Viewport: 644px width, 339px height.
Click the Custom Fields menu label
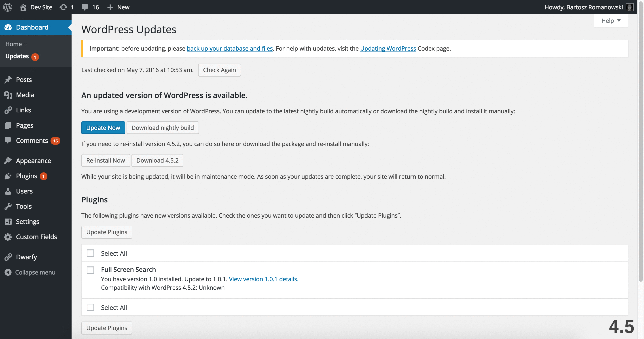[36, 237]
